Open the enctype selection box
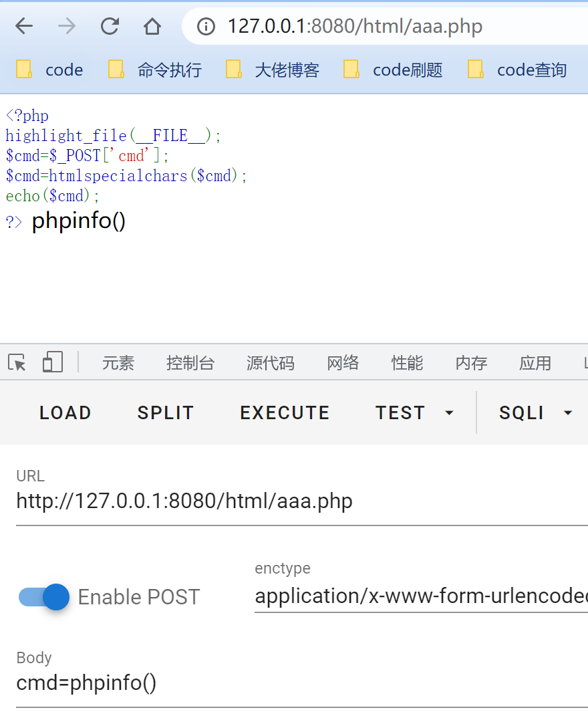Screen dimensions: 588x714 tap(421, 596)
